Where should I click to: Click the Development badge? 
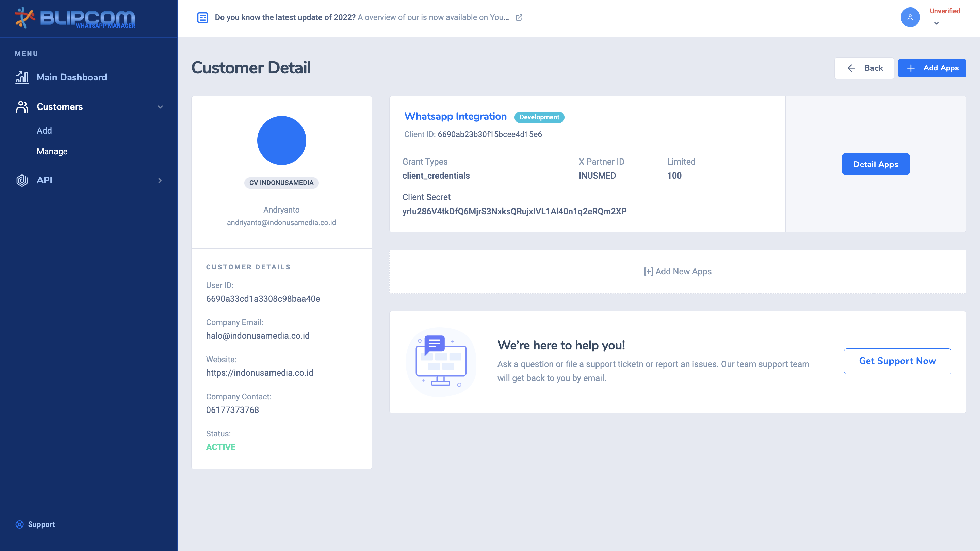click(539, 117)
